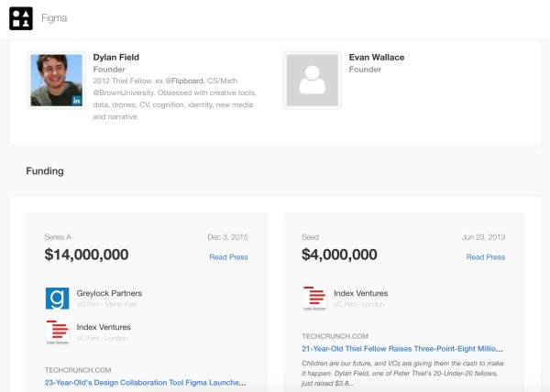This screenshot has width=550, height=392.
Task: Click the Seed round label
Action: (x=311, y=237)
